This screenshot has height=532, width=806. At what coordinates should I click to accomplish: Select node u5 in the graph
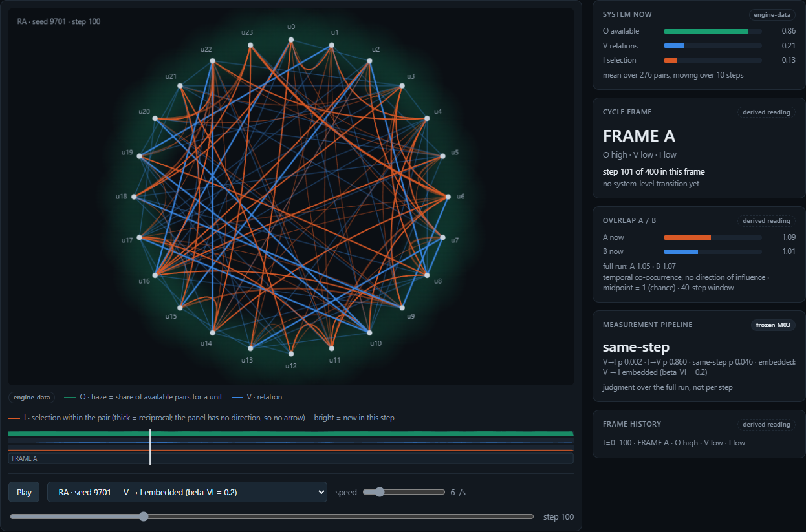tap(443, 156)
